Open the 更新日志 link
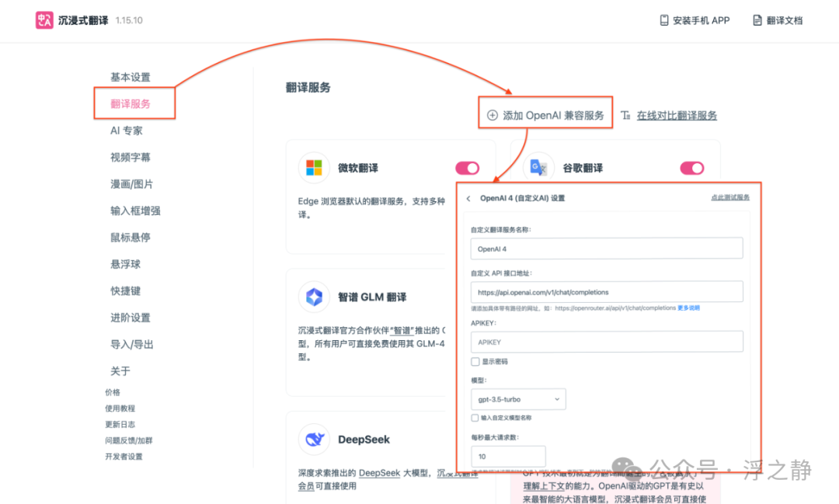Screen dimensions: 839x504 click(x=120, y=424)
